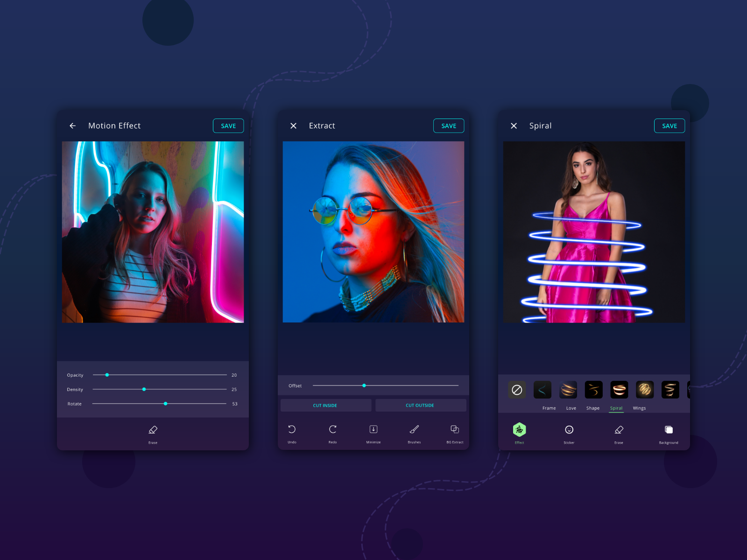Select the Effect icon in Spiral screen
747x560 pixels.
519,429
